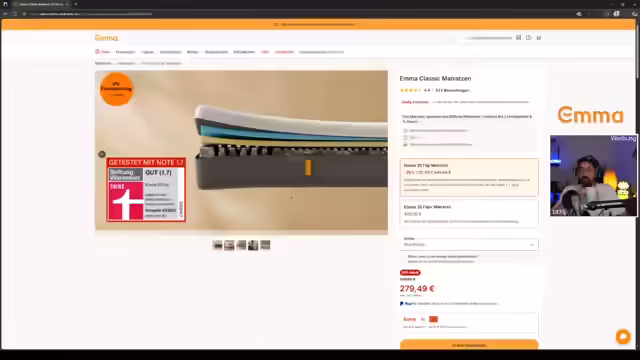This screenshot has width=640, height=360.
Task: Open the Matratzen navigation menu
Action: coord(125,52)
